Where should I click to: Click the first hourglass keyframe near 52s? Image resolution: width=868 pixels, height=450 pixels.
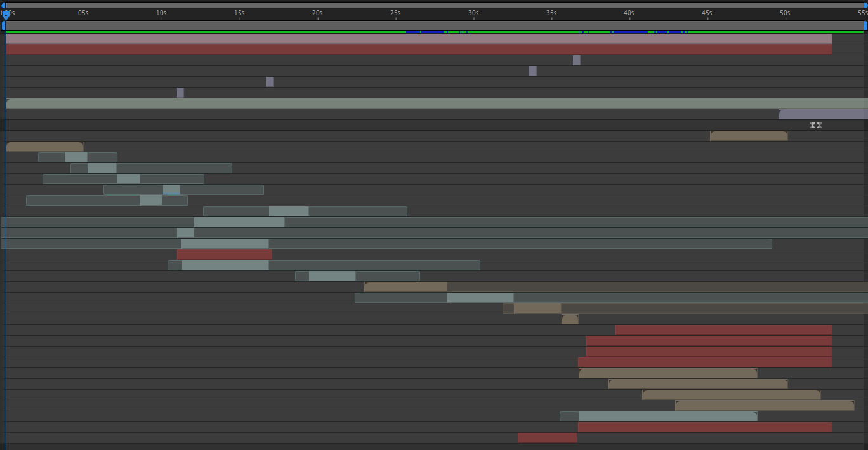[x=813, y=126]
